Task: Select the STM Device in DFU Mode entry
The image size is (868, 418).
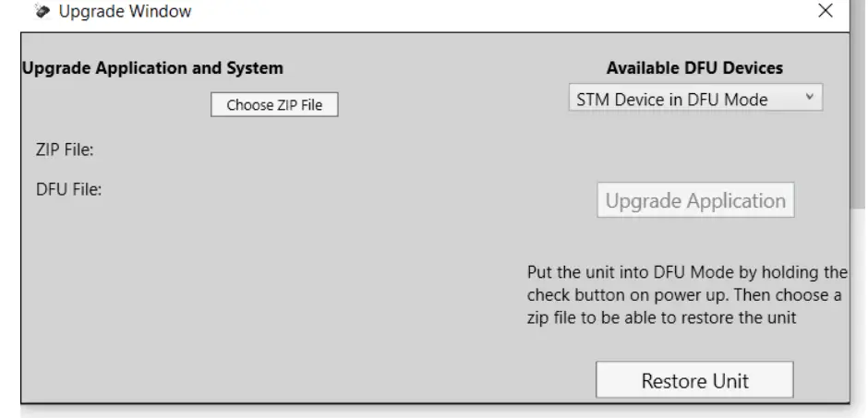Action: [679, 99]
